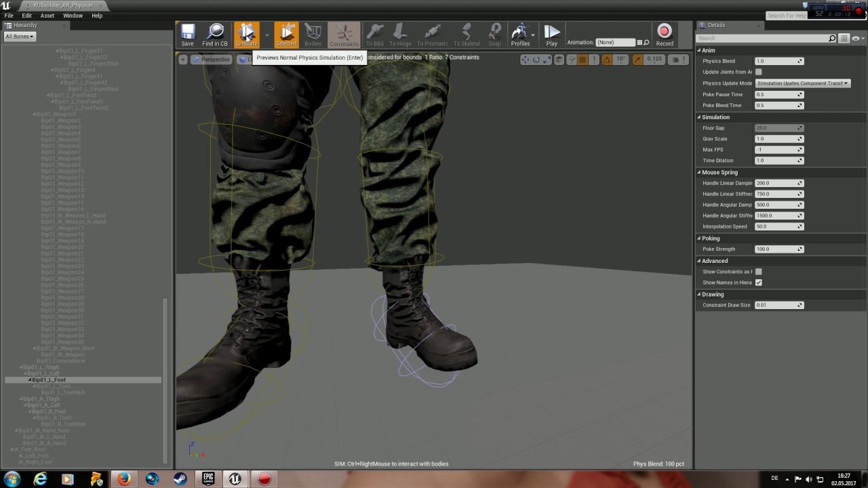The width and height of the screenshot is (868, 488).
Task: Open the All Bones filter dropdown
Action: [20, 37]
